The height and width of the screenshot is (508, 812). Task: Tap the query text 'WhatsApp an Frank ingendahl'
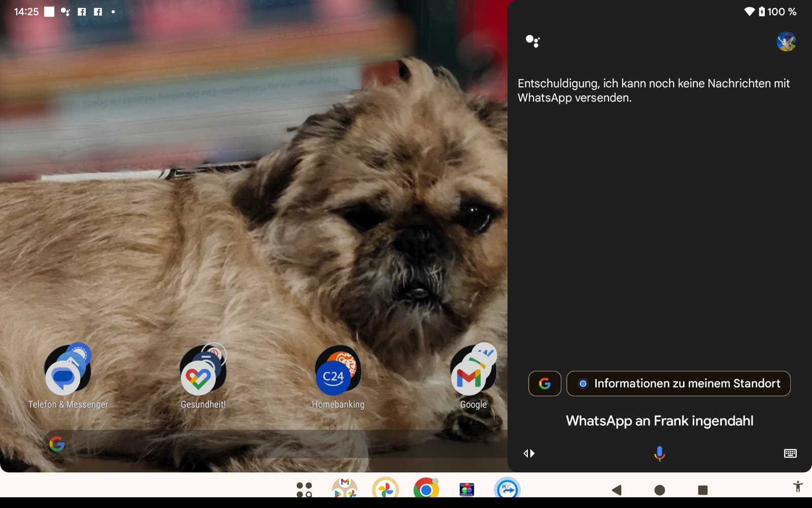[x=659, y=421]
